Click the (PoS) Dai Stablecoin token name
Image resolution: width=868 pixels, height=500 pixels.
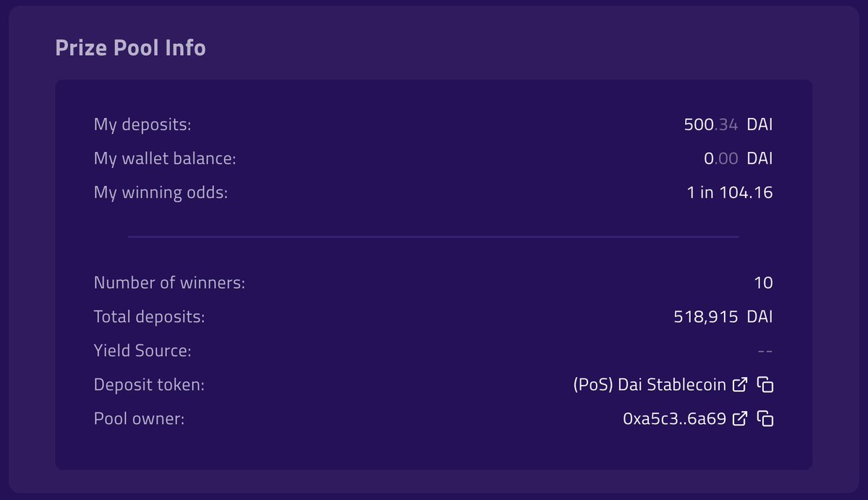650,385
